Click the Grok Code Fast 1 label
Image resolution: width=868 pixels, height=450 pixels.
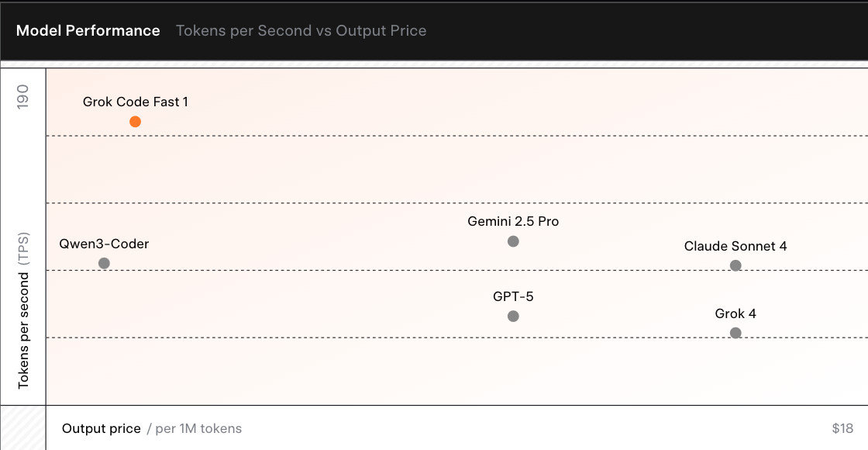pos(136,102)
